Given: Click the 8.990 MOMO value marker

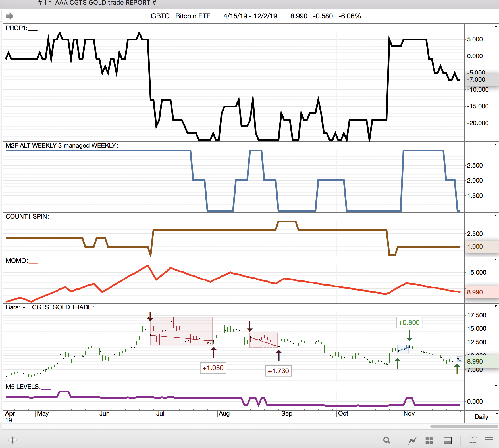Looking at the screenshot, I should tap(482, 292).
